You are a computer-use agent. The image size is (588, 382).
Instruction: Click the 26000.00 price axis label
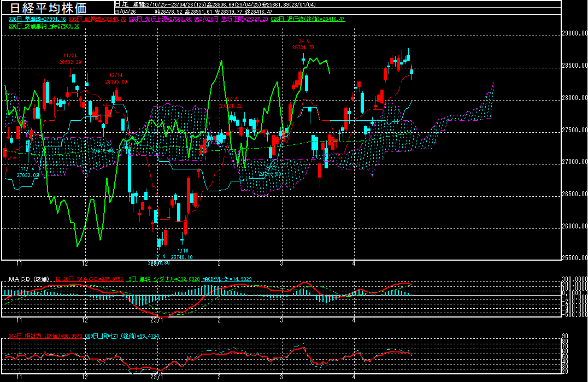click(x=575, y=226)
